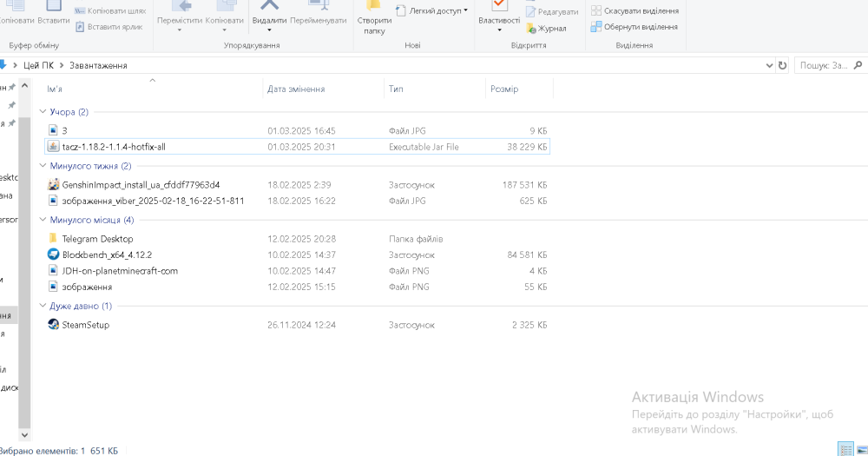Click the Copy path button (Копіювати шлях)
The width and height of the screenshot is (868, 456).
(x=110, y=10)
